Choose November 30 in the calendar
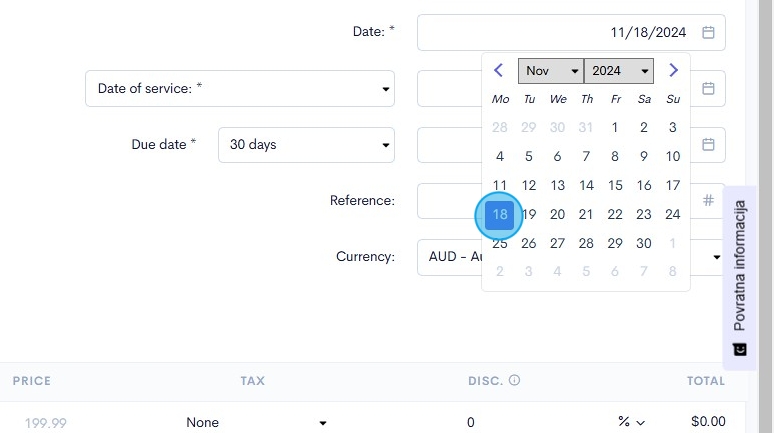Viewport: 774px width, 433px height. pyautogui.click(x=644, y=243)
